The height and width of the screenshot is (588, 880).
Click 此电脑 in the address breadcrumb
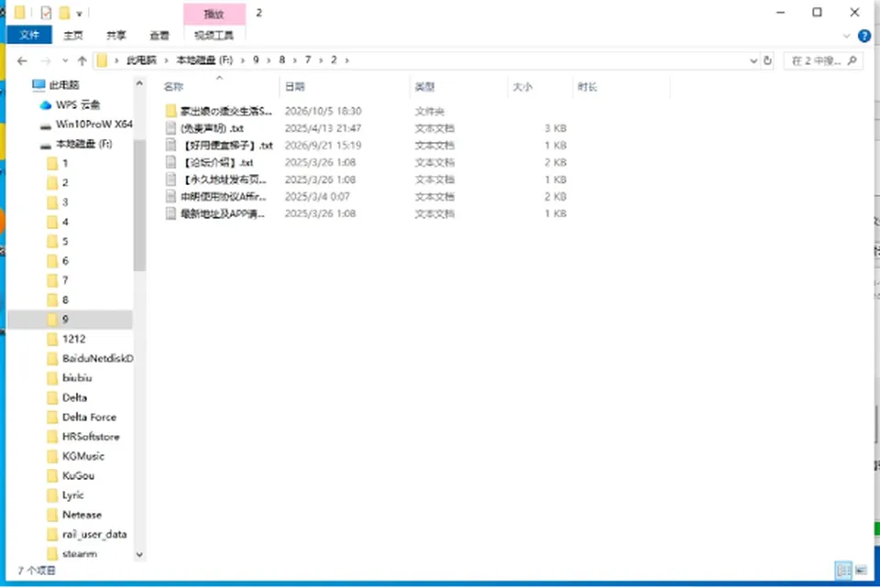141,60
